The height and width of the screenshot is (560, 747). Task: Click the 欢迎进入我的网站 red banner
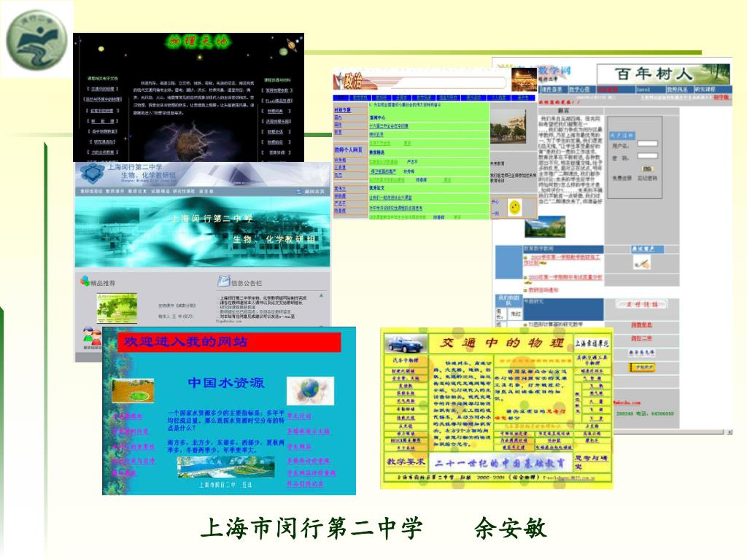click(x=229, y=342)
